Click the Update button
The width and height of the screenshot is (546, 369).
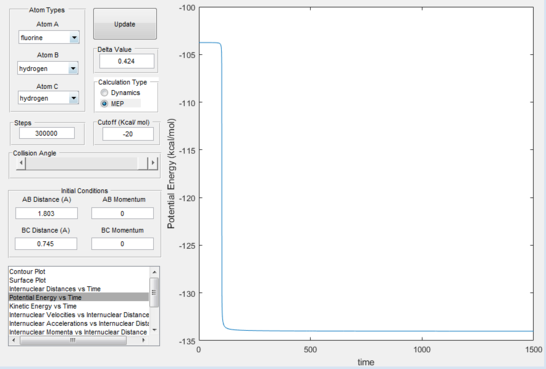click(x=125, y=24)
